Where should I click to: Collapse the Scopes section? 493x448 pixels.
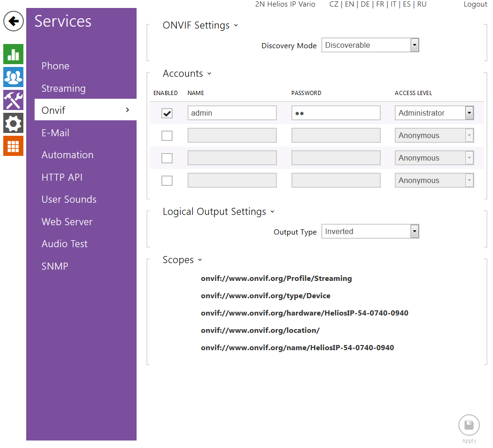[x=182, y=260]
